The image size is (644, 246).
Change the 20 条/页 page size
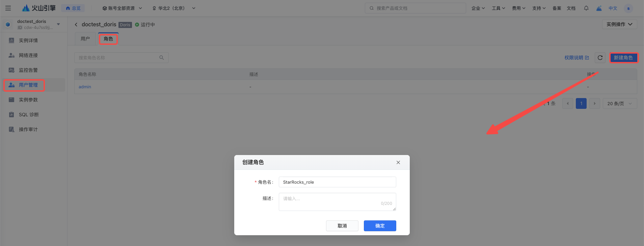click(x=620, y=103)
